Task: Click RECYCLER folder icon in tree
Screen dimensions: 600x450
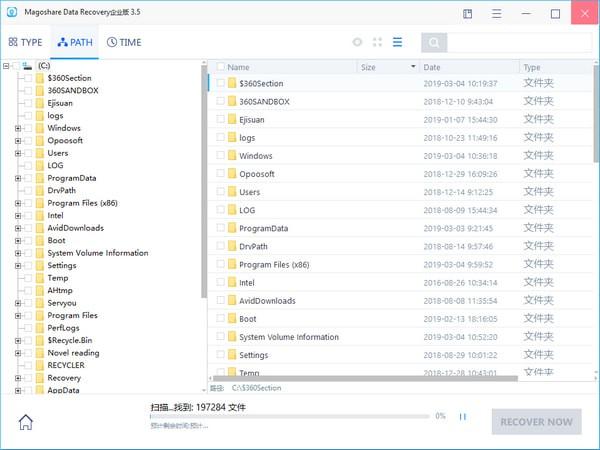Action: 40,365
